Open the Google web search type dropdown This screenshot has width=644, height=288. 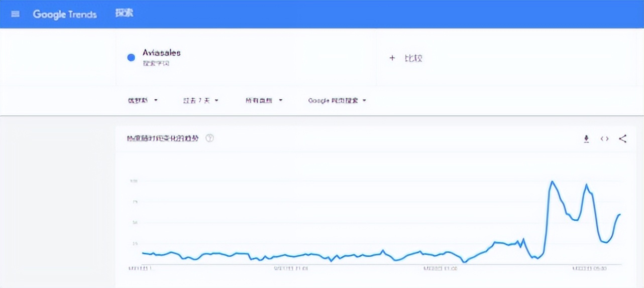click(337, 100)
